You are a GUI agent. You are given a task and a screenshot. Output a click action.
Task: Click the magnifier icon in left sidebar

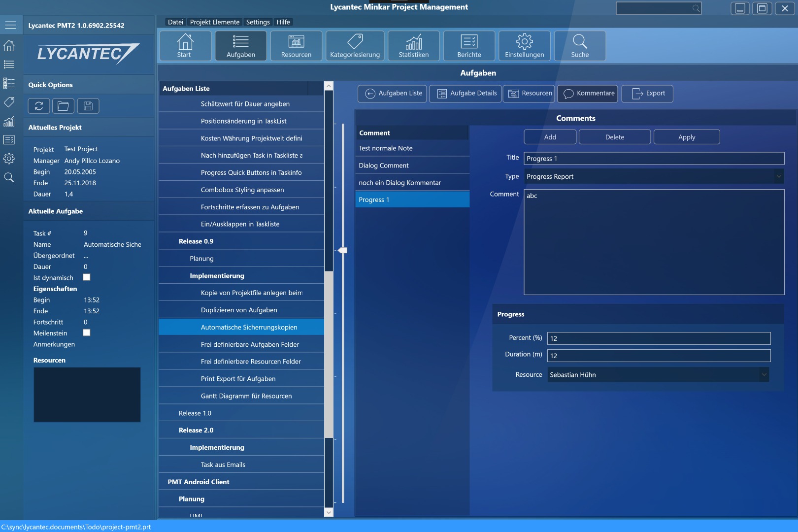pos(9,177)
